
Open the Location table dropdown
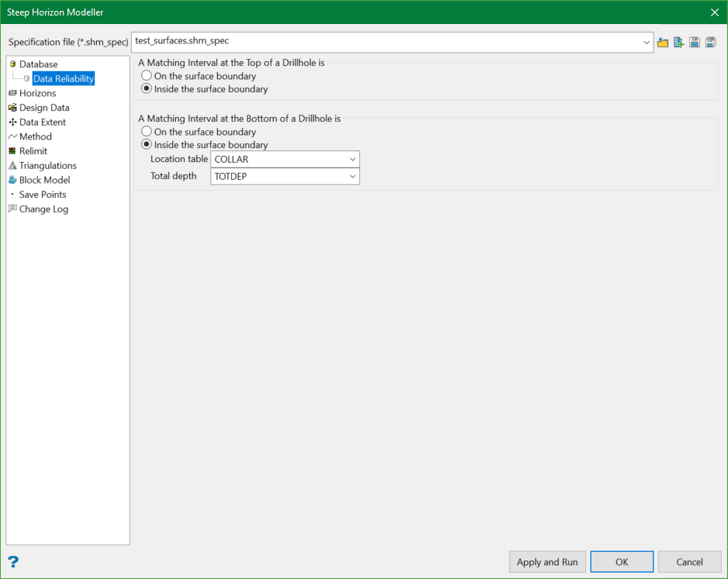point(353,160)
